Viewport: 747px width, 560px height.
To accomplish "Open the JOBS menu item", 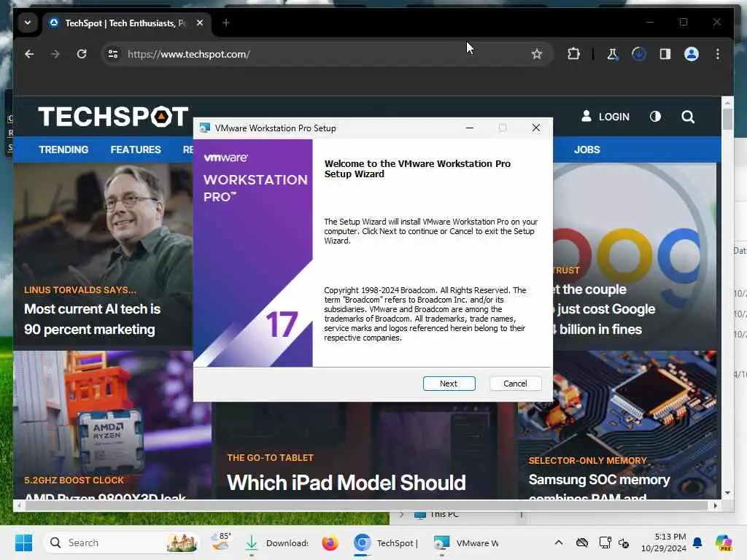I will pos(587,149).
